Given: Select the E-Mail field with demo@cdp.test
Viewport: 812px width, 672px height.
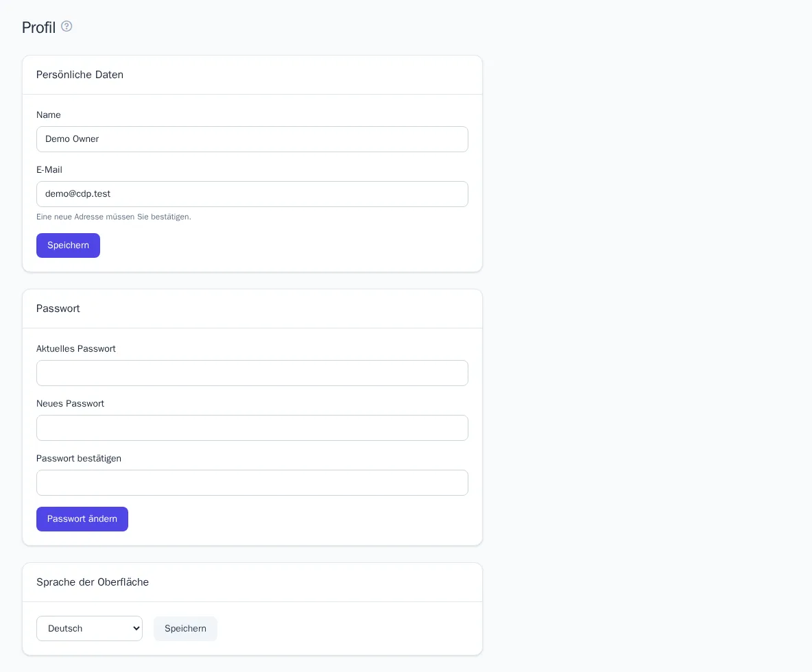Looking at the screenshot, I should pyautogui.click(x=252, y=194).
